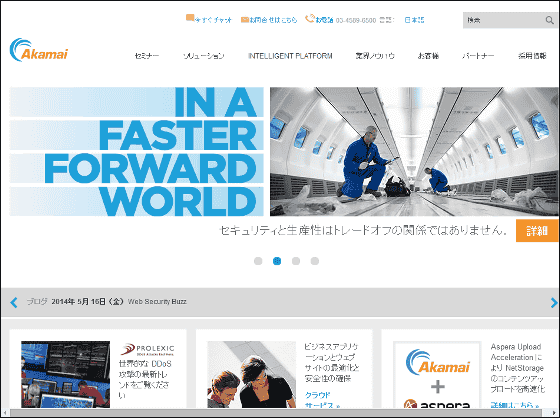Click the orange 詳細 button
Viewport: 560px width, 418px height.
[x=537, y=231]
